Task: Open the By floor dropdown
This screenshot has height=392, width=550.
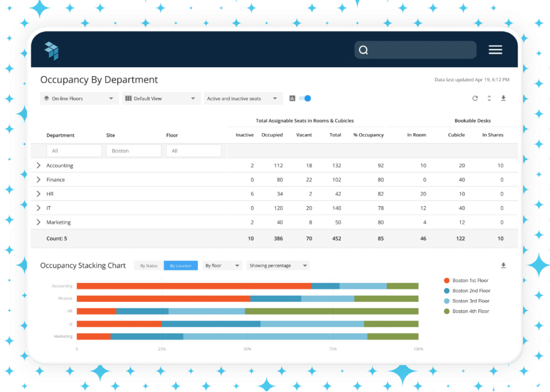Action: pyautogui.click(x=222, y=265)
